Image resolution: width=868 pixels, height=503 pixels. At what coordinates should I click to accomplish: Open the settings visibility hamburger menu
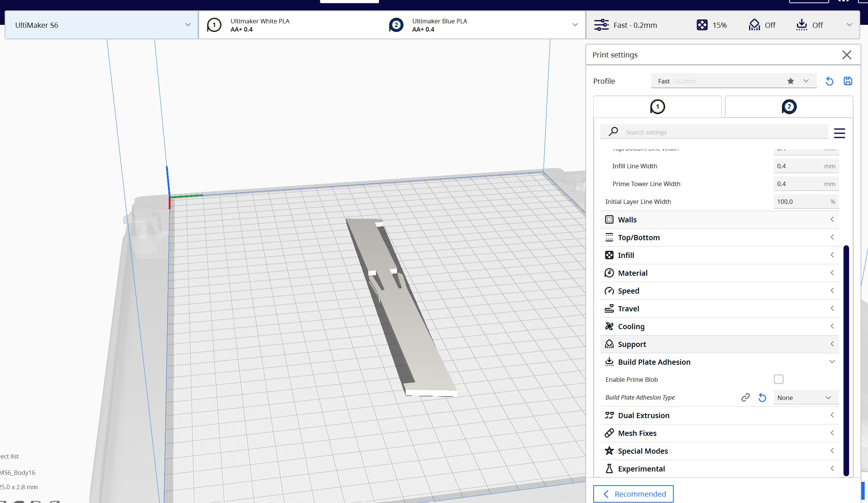tap(839, 133)
